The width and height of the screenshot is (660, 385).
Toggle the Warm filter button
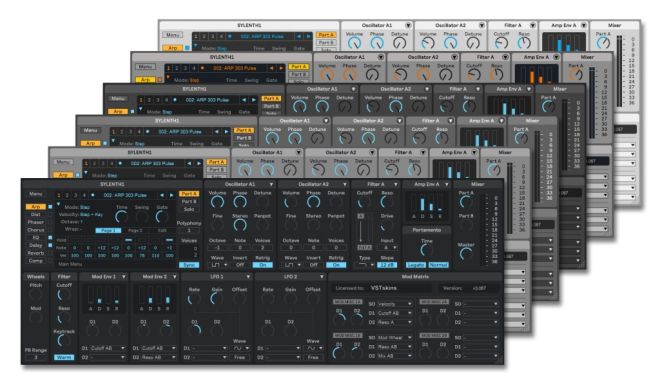[64, 357]
